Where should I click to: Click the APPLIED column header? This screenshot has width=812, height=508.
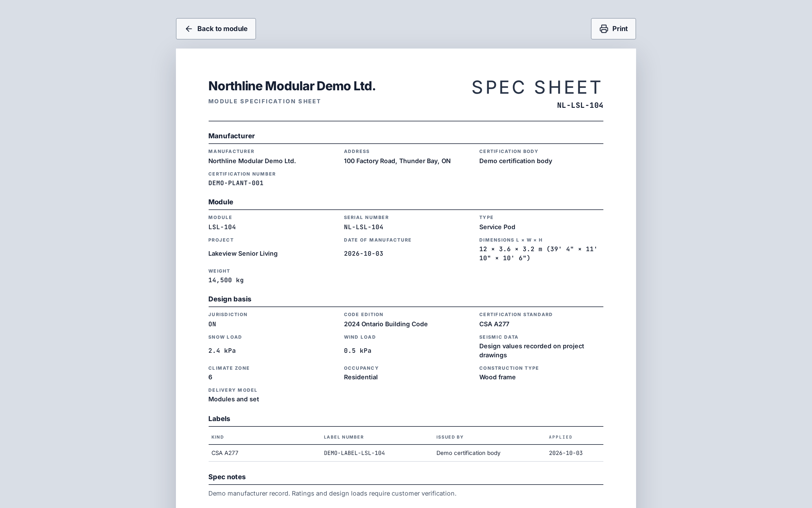pos(560,437)
